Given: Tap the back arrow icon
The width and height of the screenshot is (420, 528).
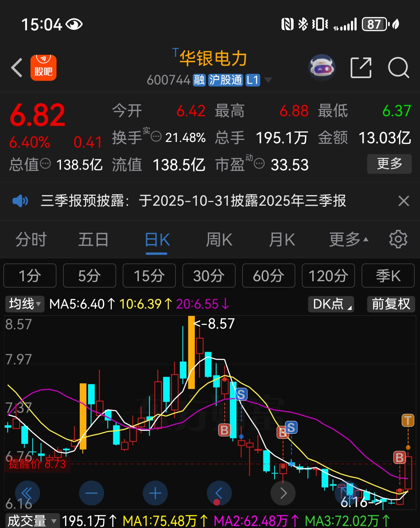Looking at the screenshot, I should pos(17,68).
